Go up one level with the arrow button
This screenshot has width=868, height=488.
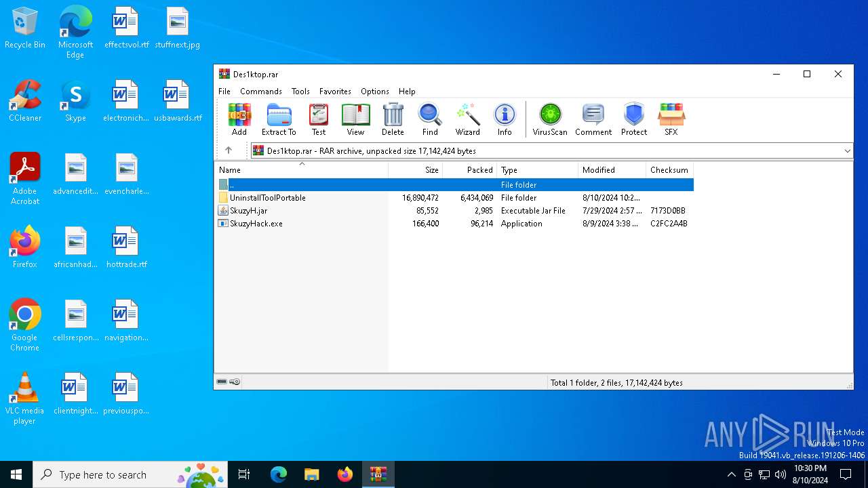coord(229,150)
